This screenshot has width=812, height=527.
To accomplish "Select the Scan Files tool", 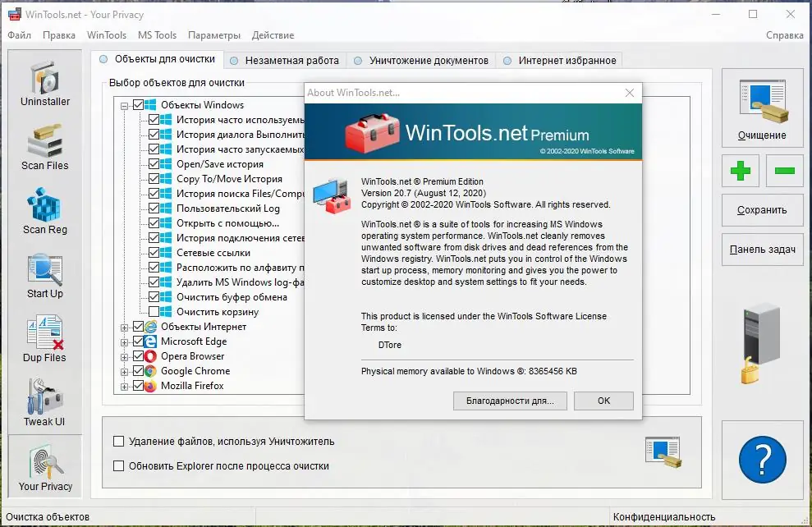I will click(44, 146).
